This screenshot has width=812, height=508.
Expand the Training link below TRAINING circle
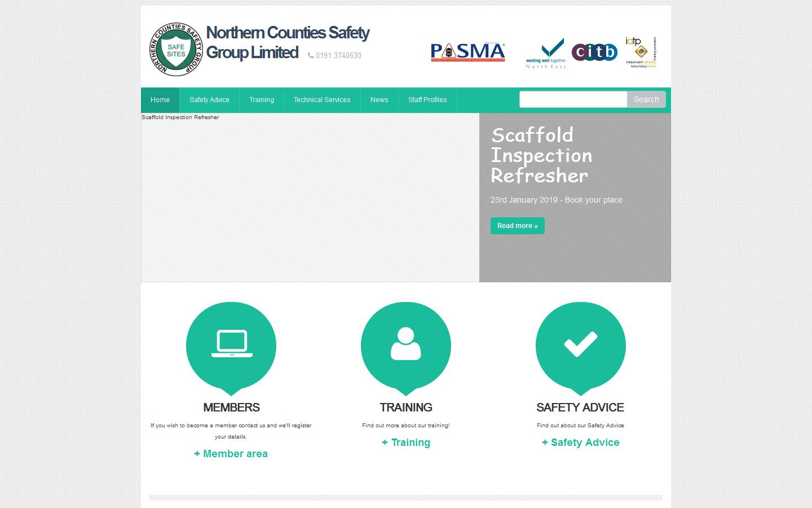(405, 443)
